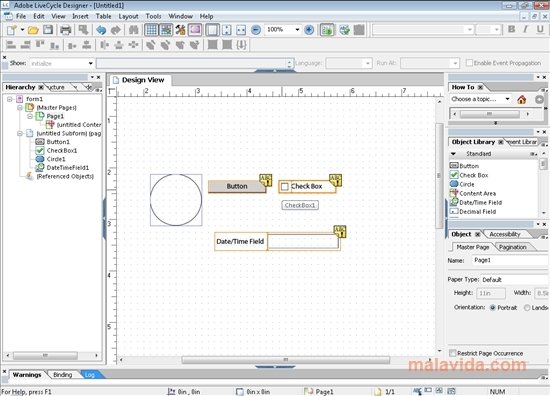Click the Undo arrow icon
The height and width of the screenshot is (396, 550).
pos(101,30)
